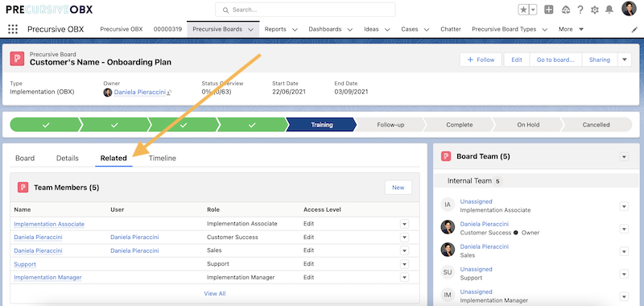This screenshot has width=644, height=306.
Task: Expand the Precursive Boards tab chevron
Action: (251, 30)
